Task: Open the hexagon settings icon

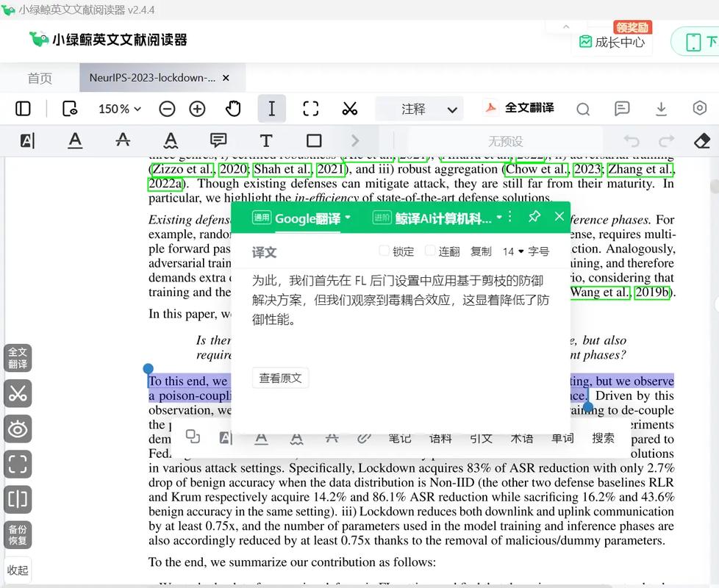Action: pos(699,109)
